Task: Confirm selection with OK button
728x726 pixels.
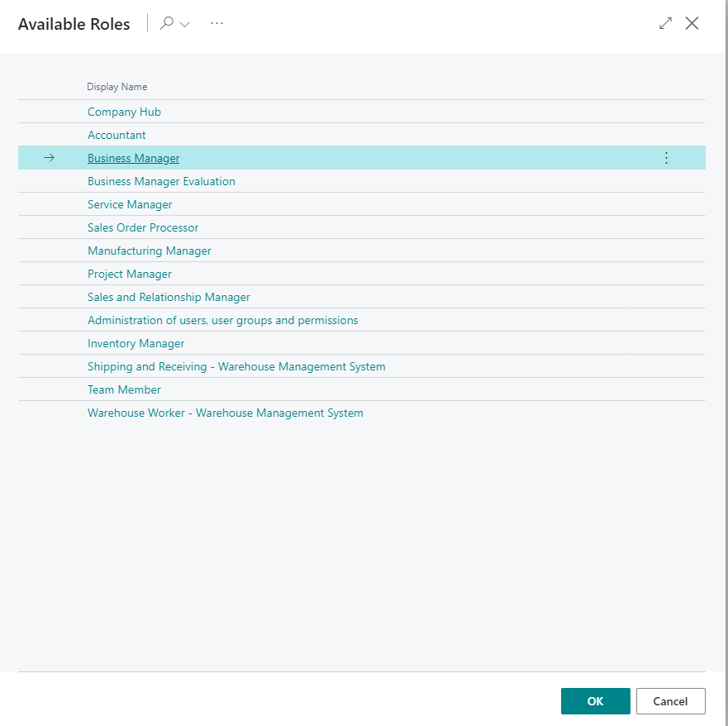Action: pyautogui.click(x=595, y=701)
